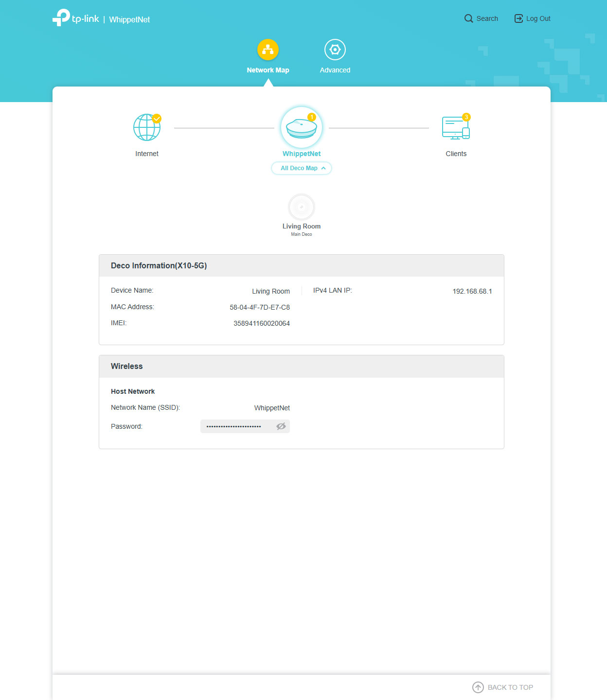
Task: Click the Clients label
Action: tap(456, 154)
